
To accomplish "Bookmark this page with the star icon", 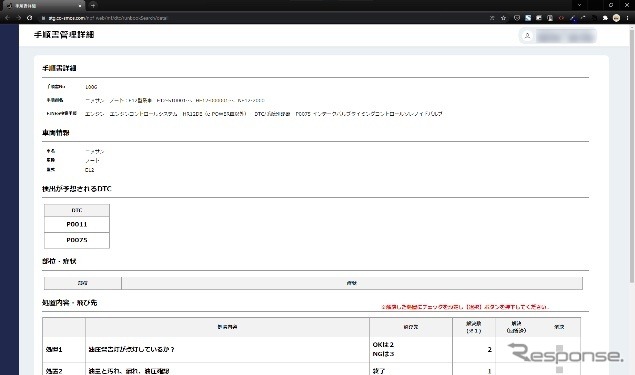I will (503, 18).
